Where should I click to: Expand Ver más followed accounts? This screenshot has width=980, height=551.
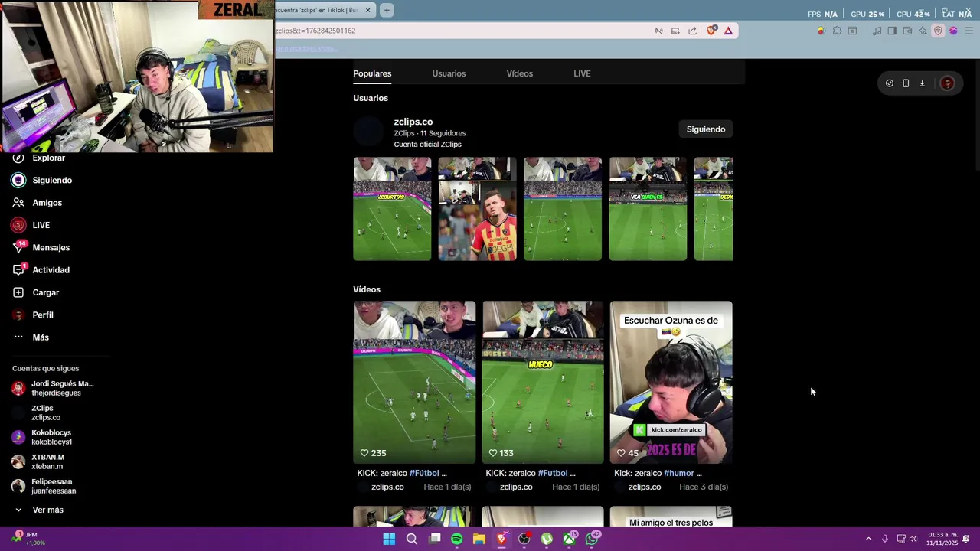pyautogui.click(x=38, y=510)
